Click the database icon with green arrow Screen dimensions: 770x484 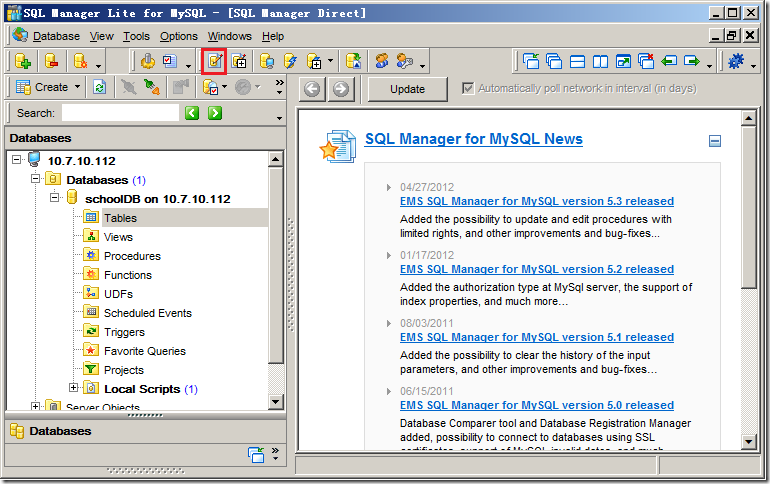[x=354, y=61]
